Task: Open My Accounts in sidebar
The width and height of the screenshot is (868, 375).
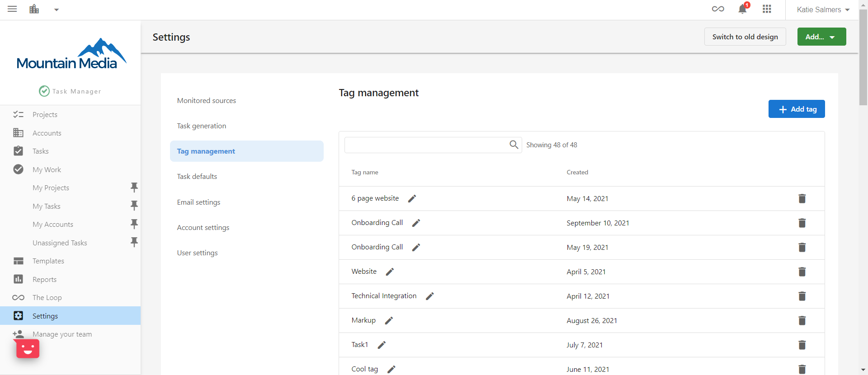Action: pos(53,224)
